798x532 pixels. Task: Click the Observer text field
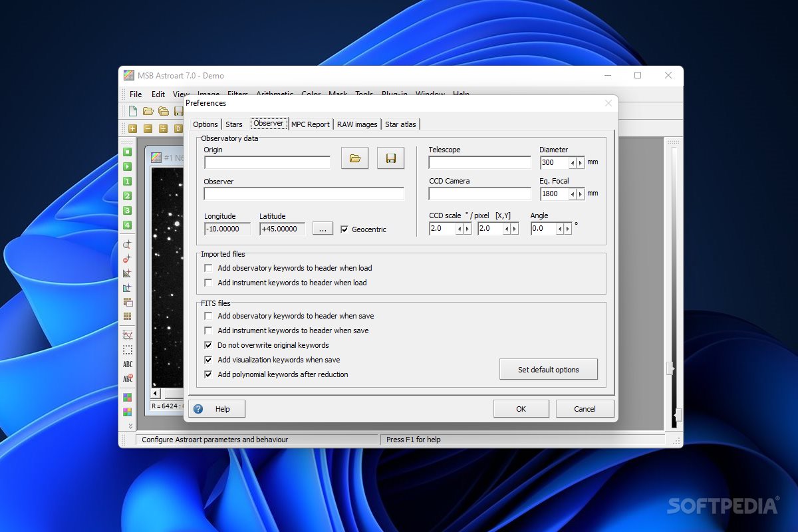[304, 194]
